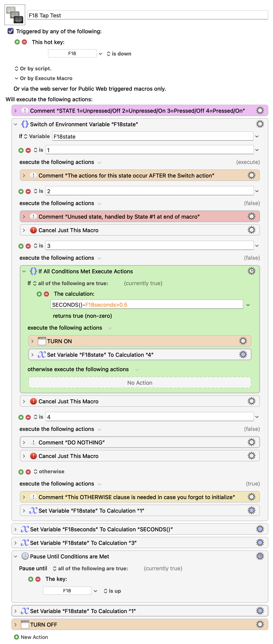
Task: Open the F18 hot key dropdown arrow
Action: click(x=100, y=54)
